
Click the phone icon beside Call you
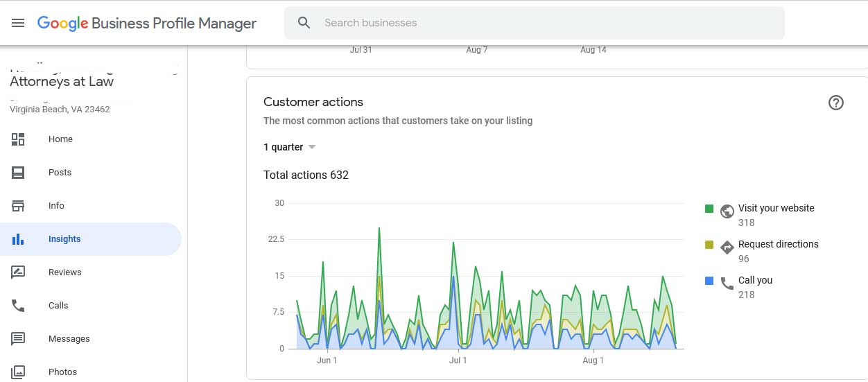[727, 283]
